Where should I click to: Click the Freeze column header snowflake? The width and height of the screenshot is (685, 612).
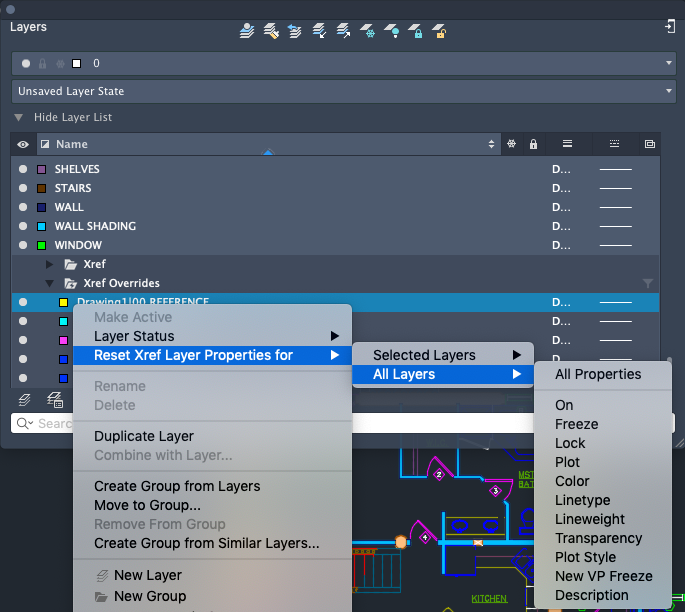click(512, 144)
